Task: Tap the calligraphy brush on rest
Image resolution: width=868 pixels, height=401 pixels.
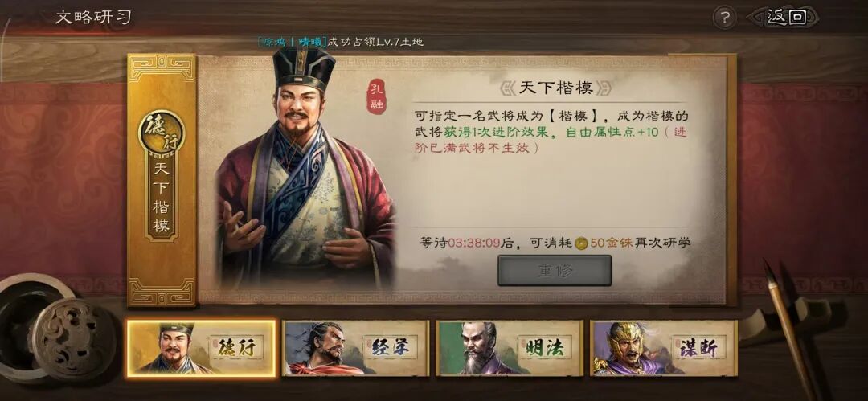Action: click(x=790, y=327)
